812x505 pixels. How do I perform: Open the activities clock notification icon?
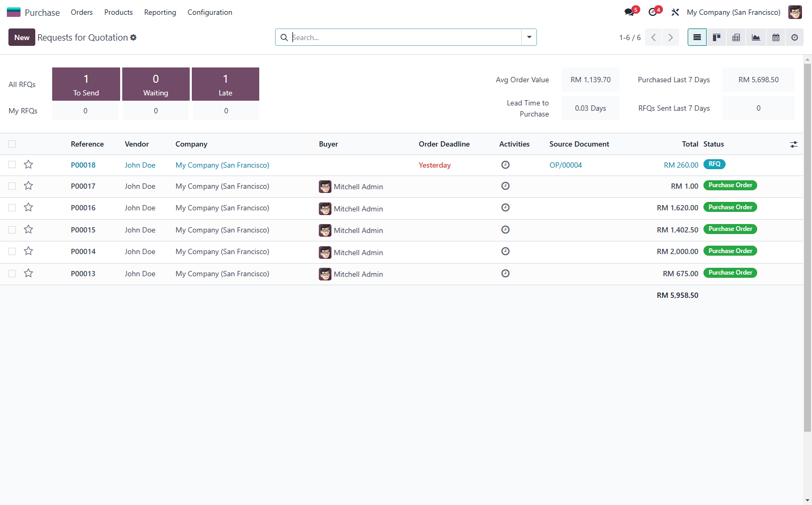point(653,12)
